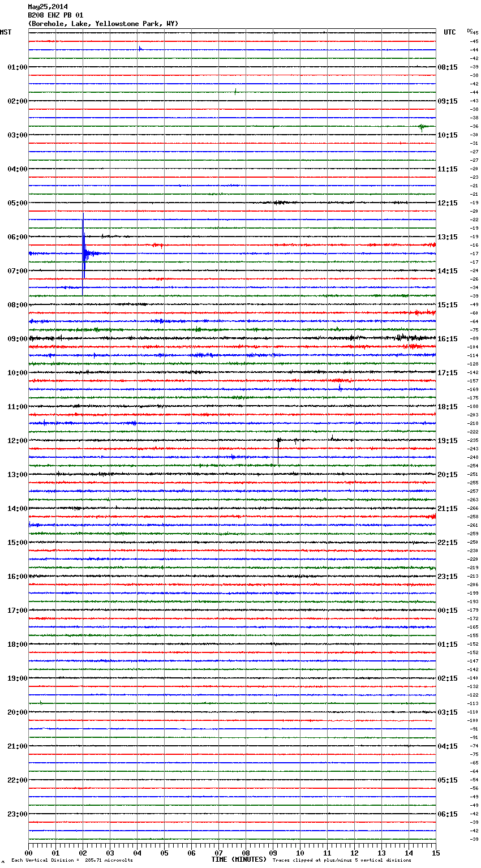The height and width of the screenshot is (868, 481).
Task: Click the 14:15 UTC time label
Action: pyautogui.click(x=448, y=271)
